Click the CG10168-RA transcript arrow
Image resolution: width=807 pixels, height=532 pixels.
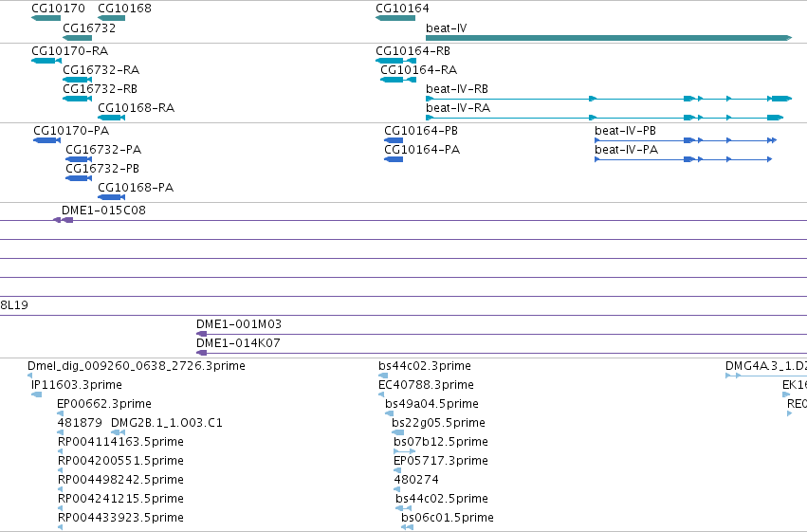point(111,118)
